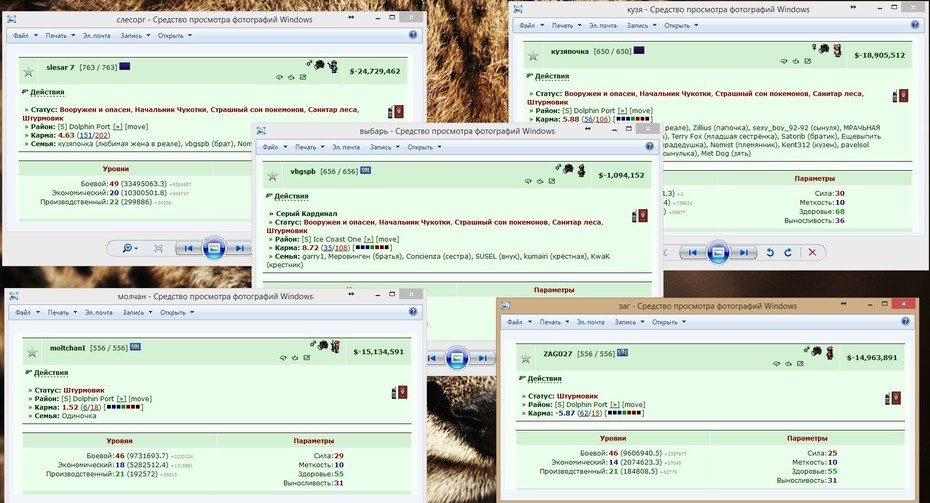Open the Запись menu in the заг window
Screen dimensions: 930x503
[x=629, y=322]
